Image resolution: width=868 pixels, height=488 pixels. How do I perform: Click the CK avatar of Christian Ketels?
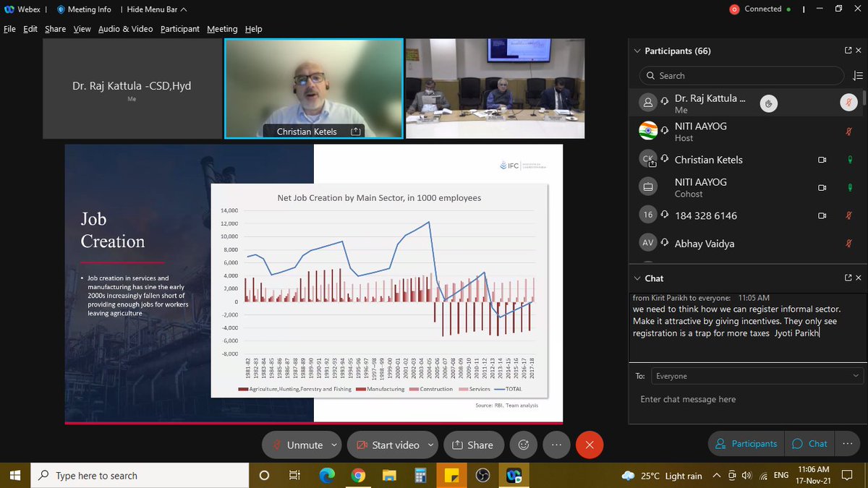click(648, 159)
